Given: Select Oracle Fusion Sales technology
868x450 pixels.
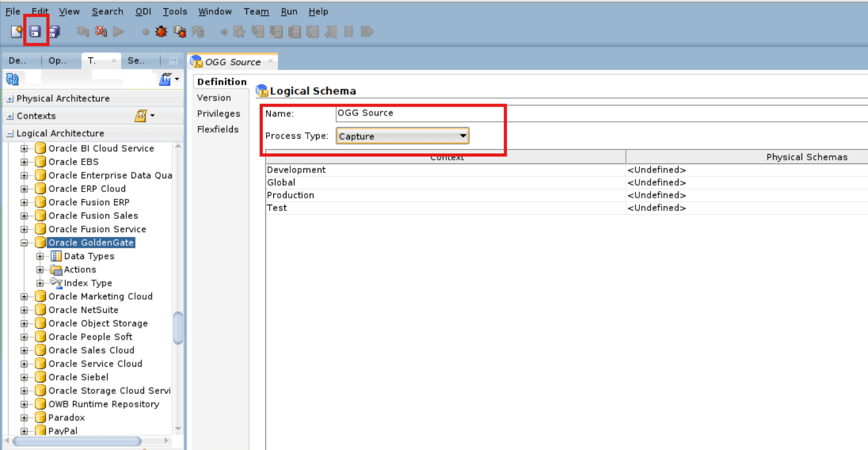Looking at the screenshot, I should tap(93, 216).
